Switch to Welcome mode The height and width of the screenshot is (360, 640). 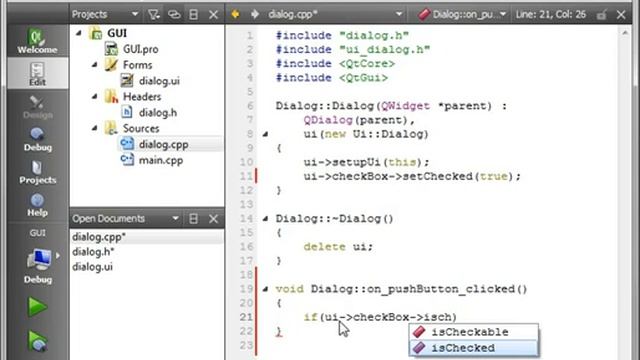37,40
